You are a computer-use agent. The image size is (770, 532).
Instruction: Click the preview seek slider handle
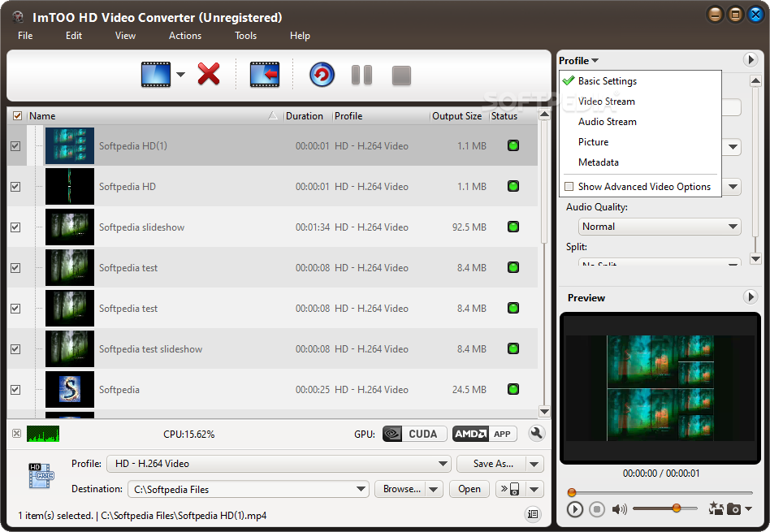click(572, 492)
